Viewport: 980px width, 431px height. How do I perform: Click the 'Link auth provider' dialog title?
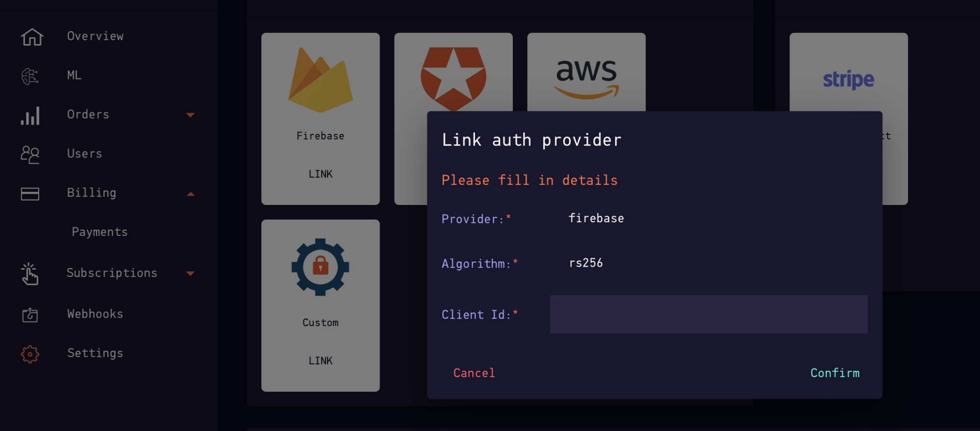pos(532,140)
